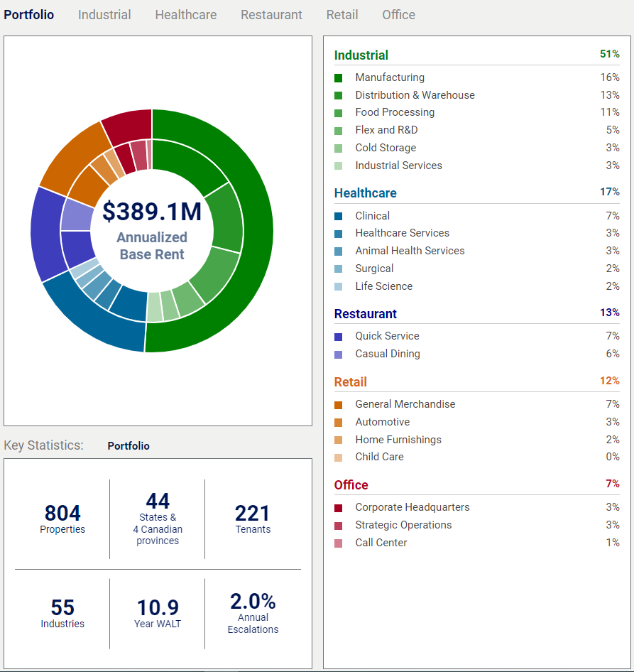634x672 pixels.
Task: Click the Call Center pink swatch
Action: tap(339, 543)
